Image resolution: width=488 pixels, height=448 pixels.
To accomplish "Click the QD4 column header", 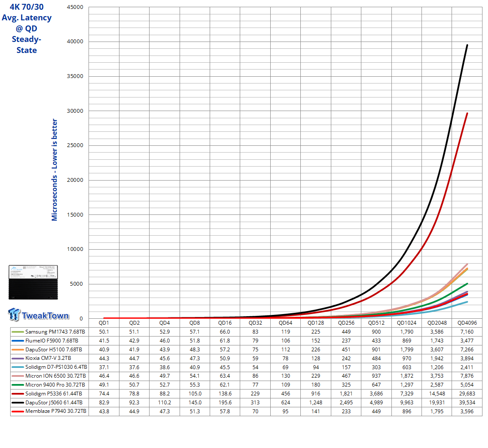I will point(165,323).
